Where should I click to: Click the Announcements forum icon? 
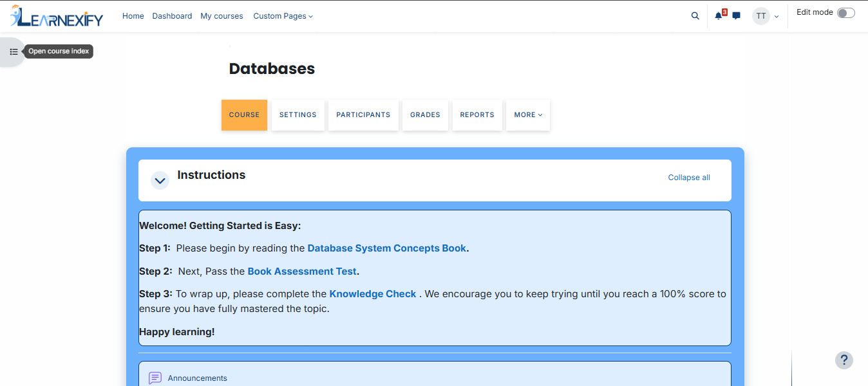(155, 378)
